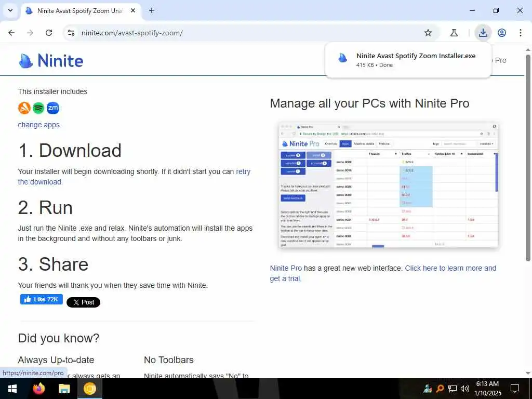Image resolution: width=532 pixels, height=399 pixels.
Task: Click the 'Did you know?' heading
Action: coord(59,338)
